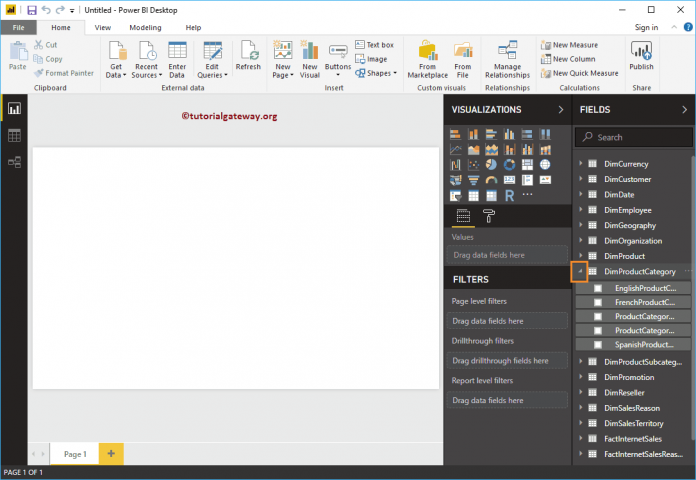Collapse the DimProductCategory table
The image size is (696, 480).
point(580,271)
